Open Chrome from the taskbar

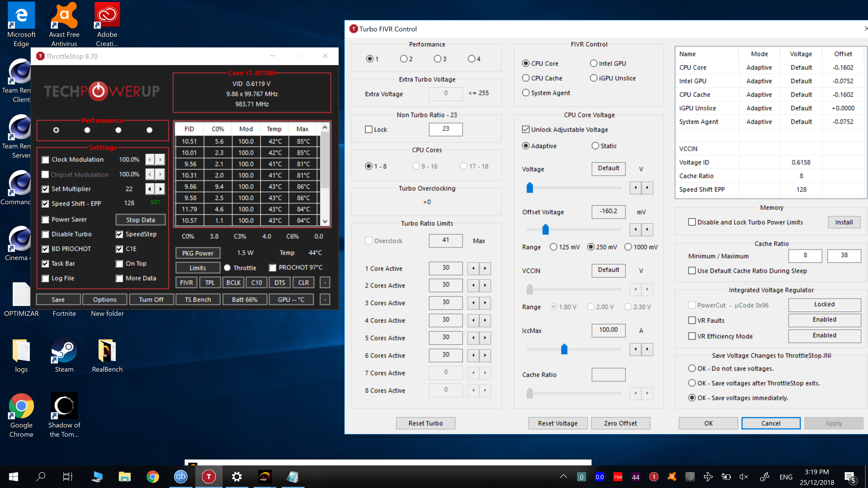[153, 476]
